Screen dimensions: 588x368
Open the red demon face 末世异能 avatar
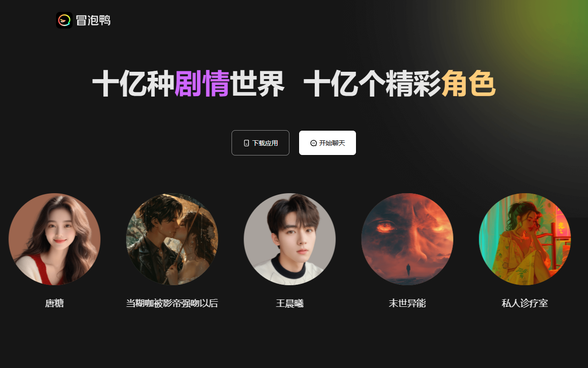(x=407, y=239)
